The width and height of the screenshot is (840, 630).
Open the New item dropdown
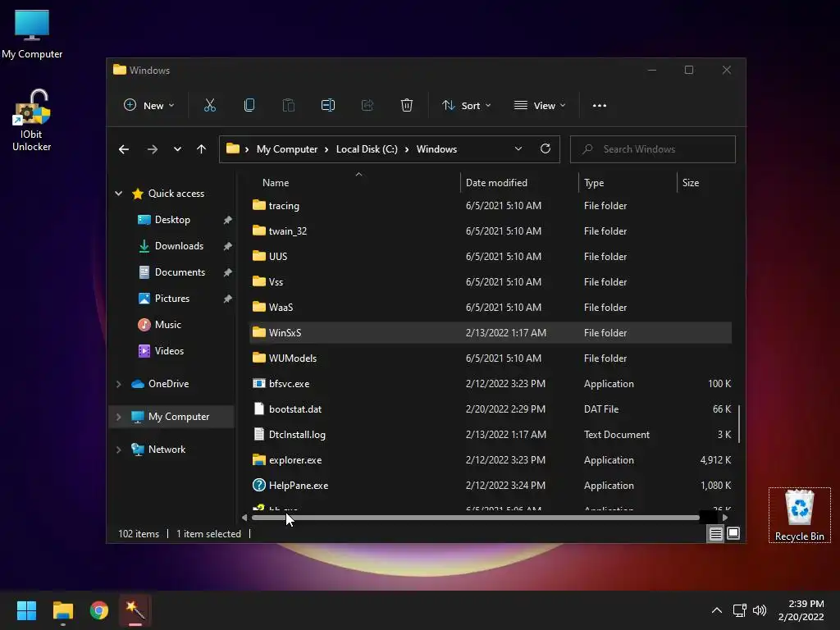149,106
